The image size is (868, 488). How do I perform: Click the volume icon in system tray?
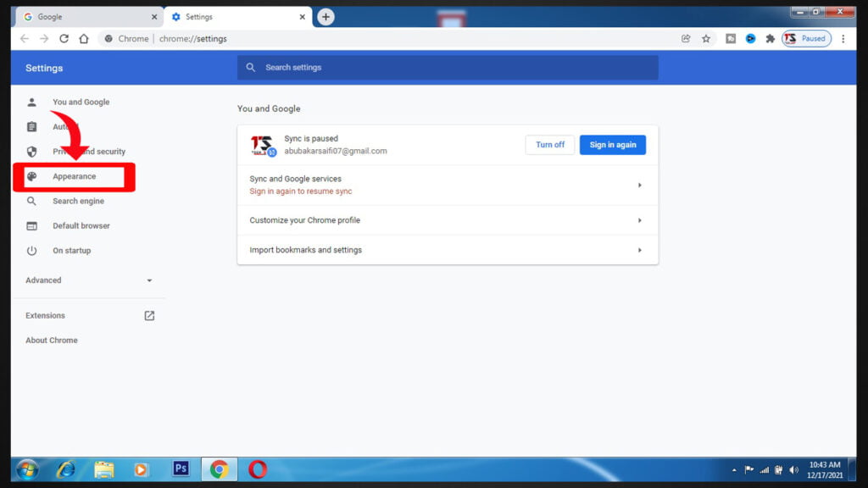pos(793,469)
